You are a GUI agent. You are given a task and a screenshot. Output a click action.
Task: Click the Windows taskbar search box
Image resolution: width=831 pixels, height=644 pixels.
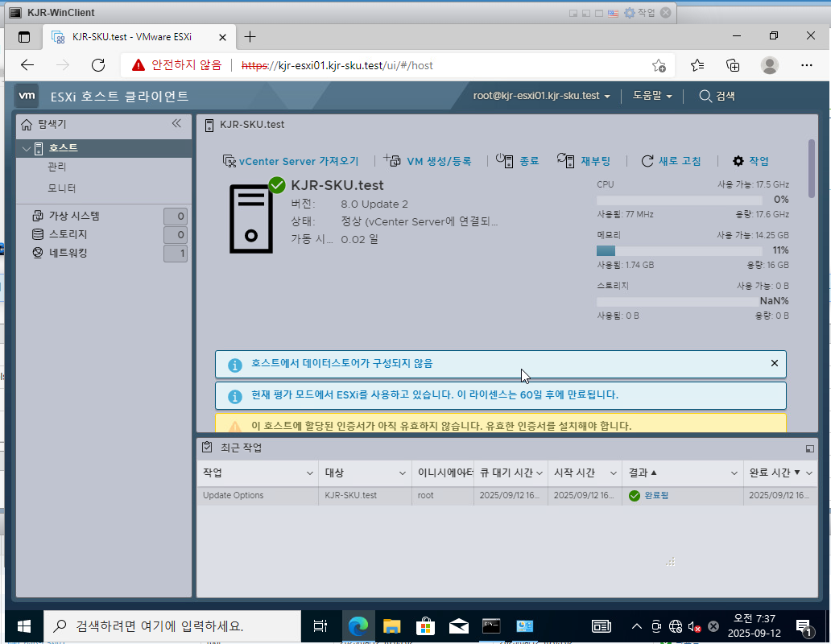(x=172, y=626)
